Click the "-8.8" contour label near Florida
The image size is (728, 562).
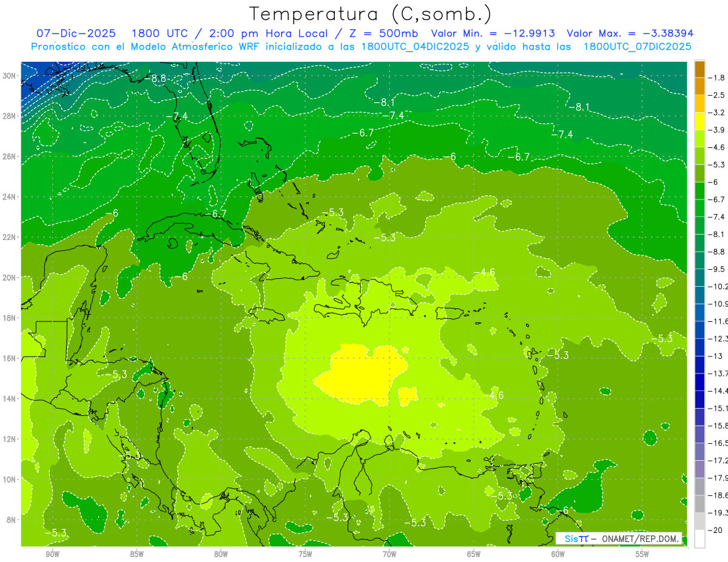(x=156, y=78)
